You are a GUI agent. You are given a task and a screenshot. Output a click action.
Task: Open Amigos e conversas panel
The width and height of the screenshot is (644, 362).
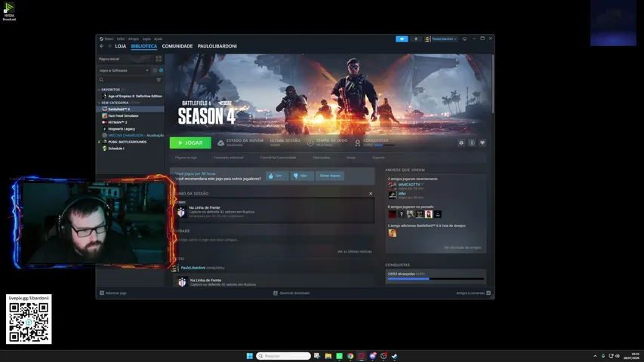473,293
